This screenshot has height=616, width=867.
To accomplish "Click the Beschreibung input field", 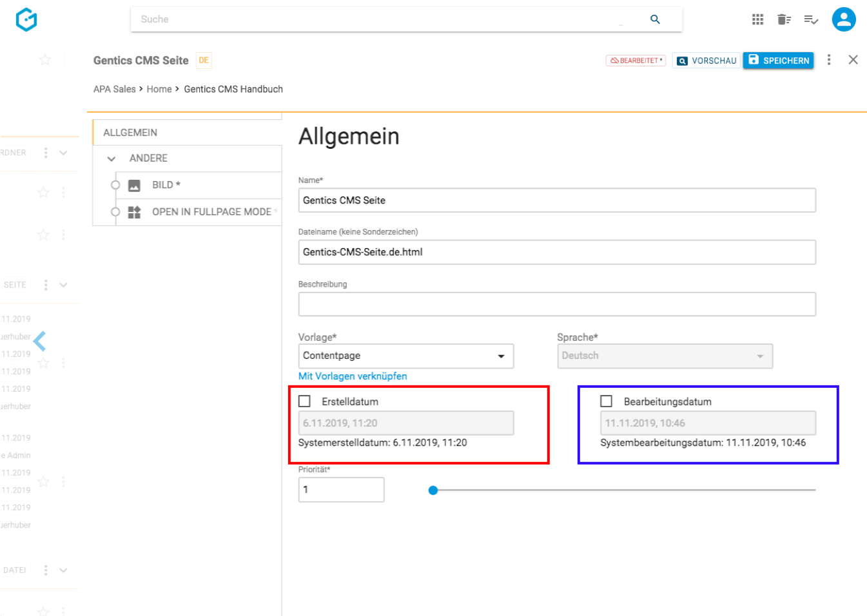I will 557,304.
